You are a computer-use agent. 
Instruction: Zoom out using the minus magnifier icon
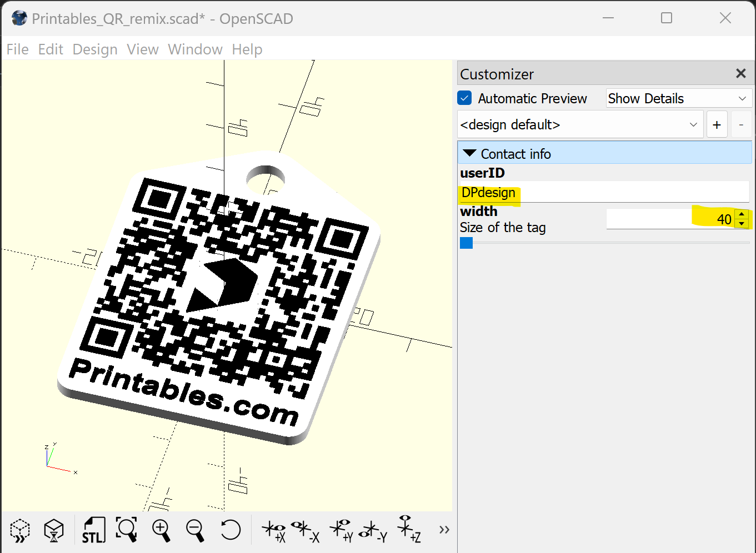pos(195,530)
